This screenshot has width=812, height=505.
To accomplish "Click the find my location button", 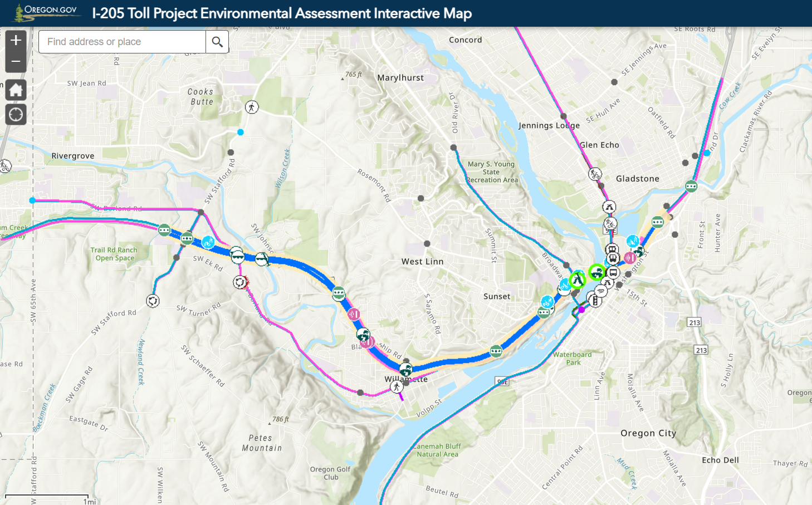I will (x=16, y=114).
